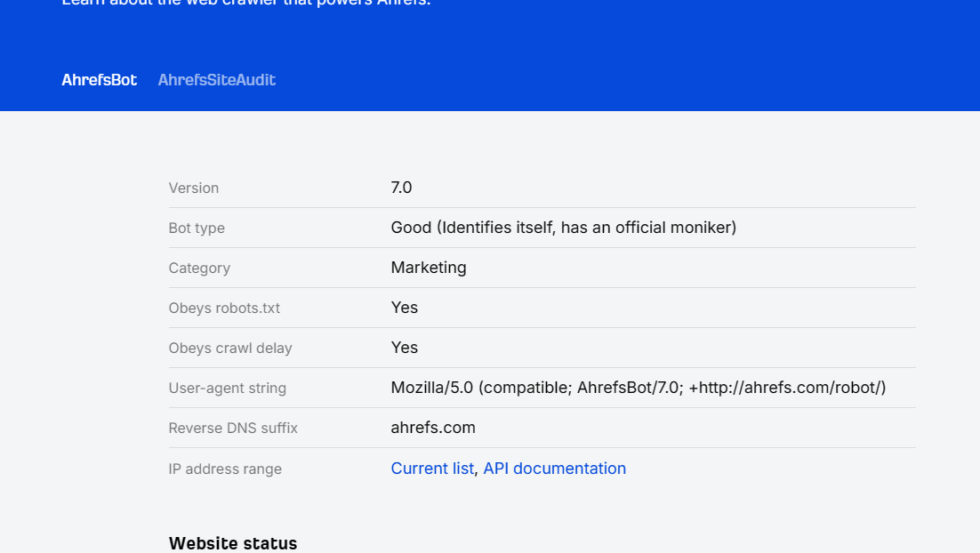The width and height of the screenshot is (980, 553).
Task: Open the AhrefsSiteAudit tab
Action: (x=216, y=80)
